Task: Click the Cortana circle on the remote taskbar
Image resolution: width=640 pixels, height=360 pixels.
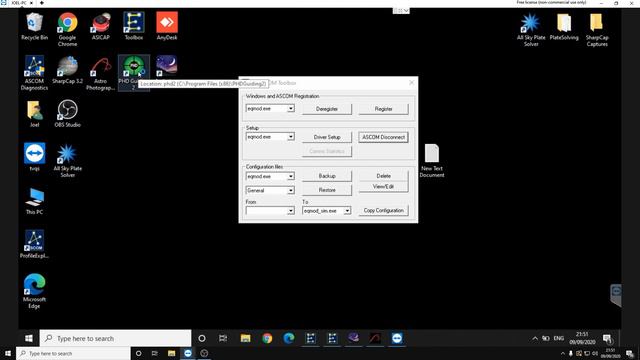Action: click(x=202, y=338)
